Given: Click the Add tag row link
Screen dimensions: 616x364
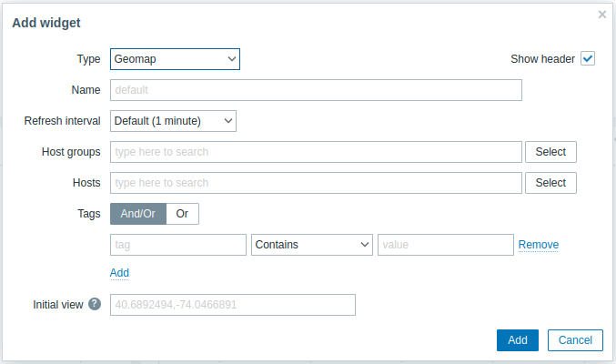Looking at the screenshot, I should point(119,273).
